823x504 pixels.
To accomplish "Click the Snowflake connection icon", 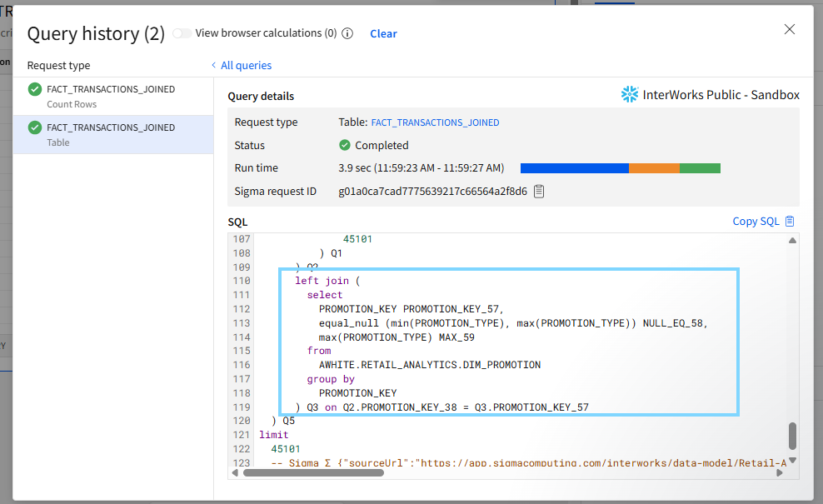I will [x=630, y=94].
